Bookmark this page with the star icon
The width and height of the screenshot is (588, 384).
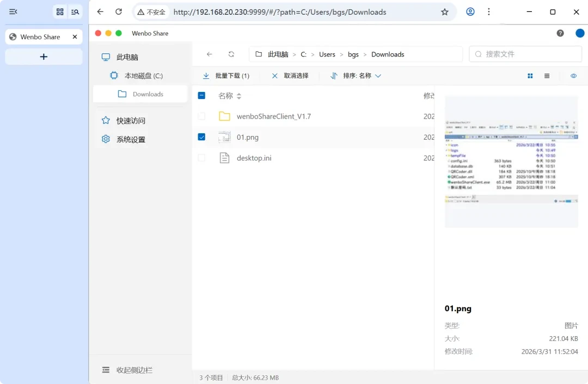(x=445, y=12)
